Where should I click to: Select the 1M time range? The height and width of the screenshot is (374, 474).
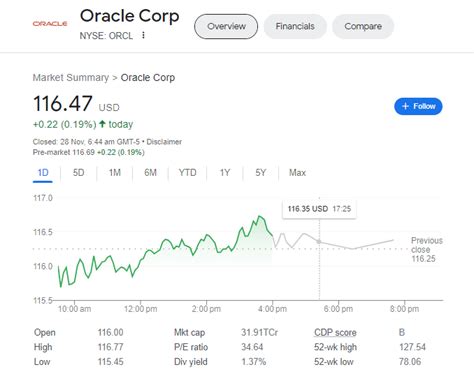pos(115,173)
